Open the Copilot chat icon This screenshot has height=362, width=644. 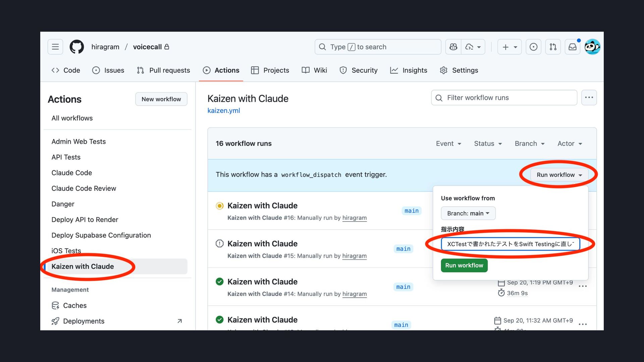coord(453,47)
